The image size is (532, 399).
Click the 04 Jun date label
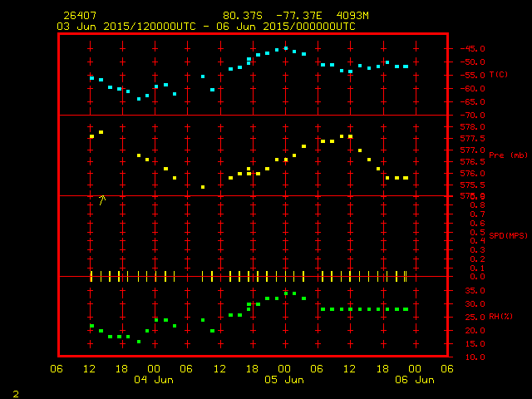[x=154, y=380]
